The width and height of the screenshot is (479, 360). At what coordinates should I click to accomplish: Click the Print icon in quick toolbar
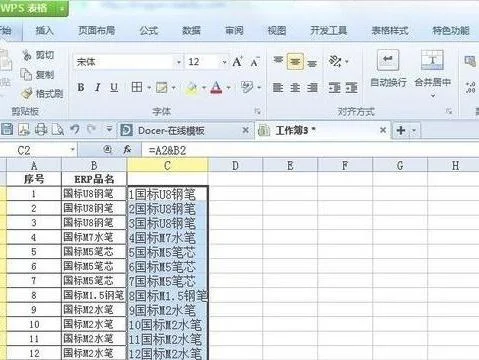tap(41, 129)
